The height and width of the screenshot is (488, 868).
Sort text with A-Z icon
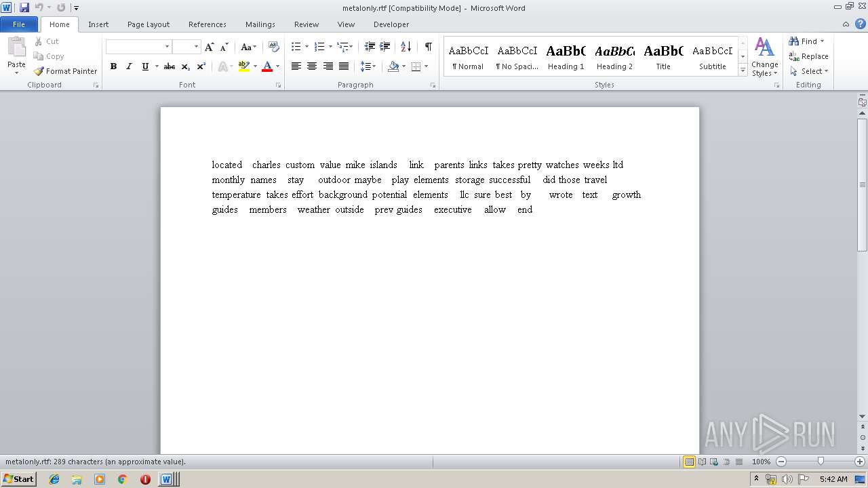406,47
